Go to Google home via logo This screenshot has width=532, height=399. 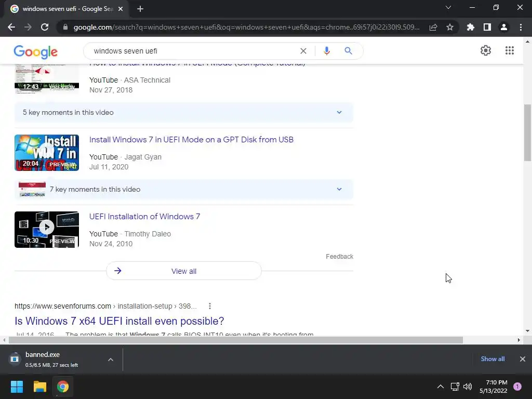pyautogui.click(x=36, y=51)
